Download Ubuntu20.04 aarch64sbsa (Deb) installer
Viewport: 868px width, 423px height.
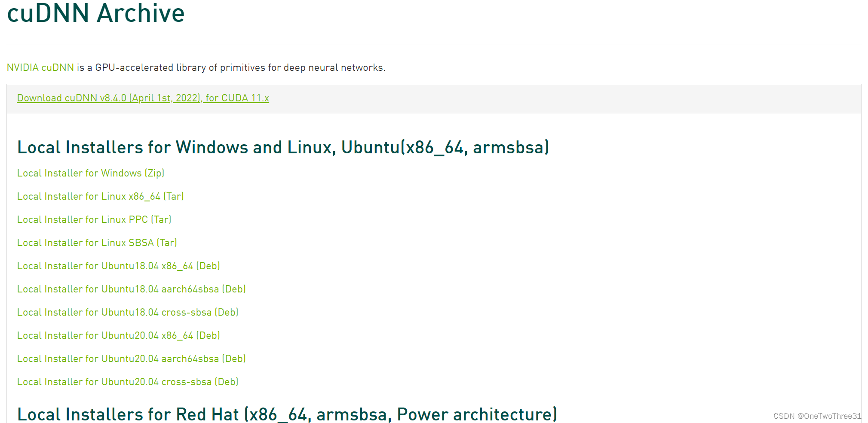(132, 359)
